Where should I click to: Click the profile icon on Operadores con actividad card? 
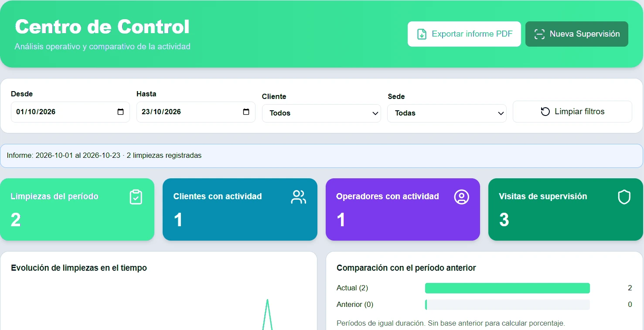click(x=461, y=197)
